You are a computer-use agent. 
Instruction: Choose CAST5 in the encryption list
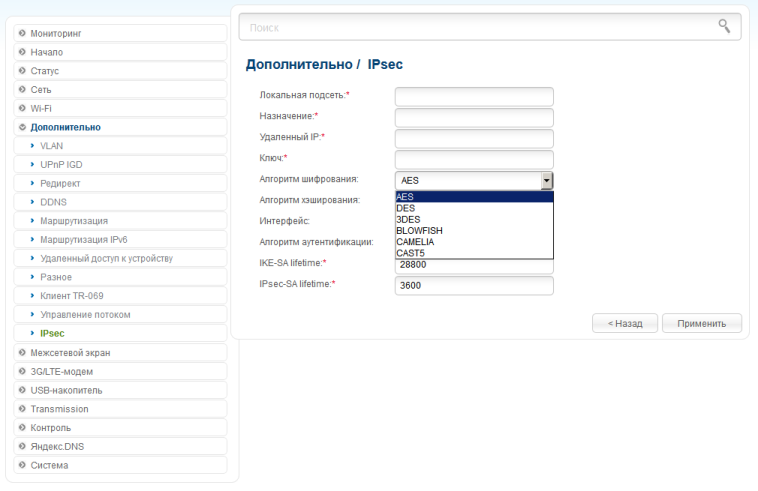click(x=474, y=253)
